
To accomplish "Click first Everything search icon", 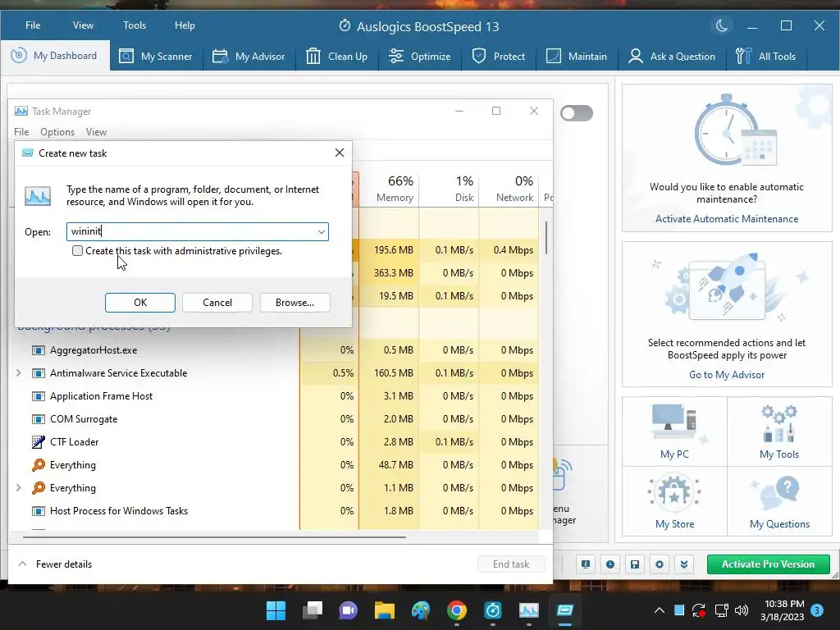I will (38, 465).
